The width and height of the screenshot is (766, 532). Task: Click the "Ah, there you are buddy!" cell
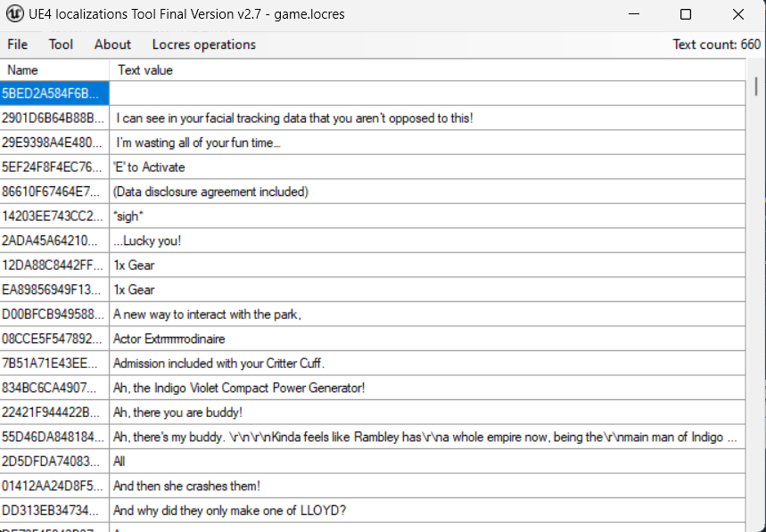[x=177, y=412]
